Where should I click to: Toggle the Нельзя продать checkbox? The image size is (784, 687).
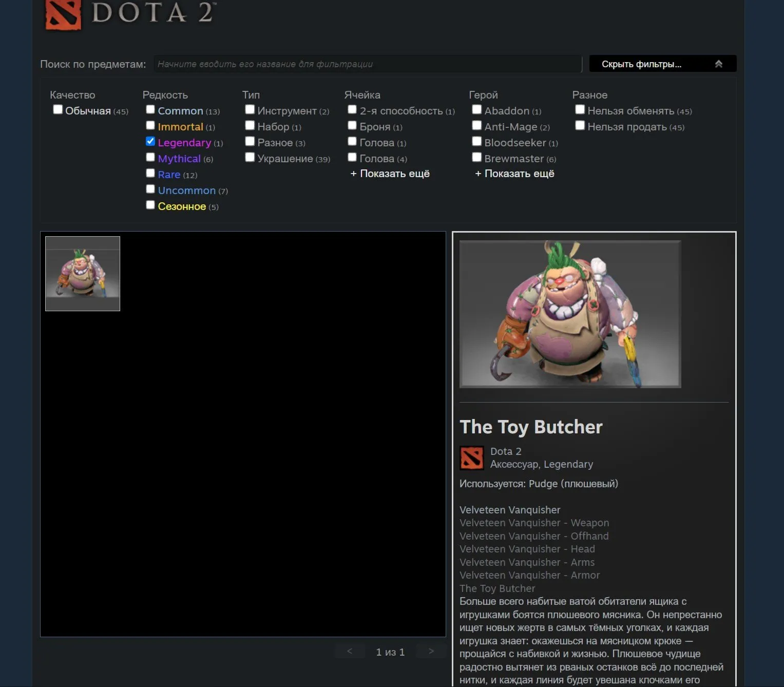point(580,125)
